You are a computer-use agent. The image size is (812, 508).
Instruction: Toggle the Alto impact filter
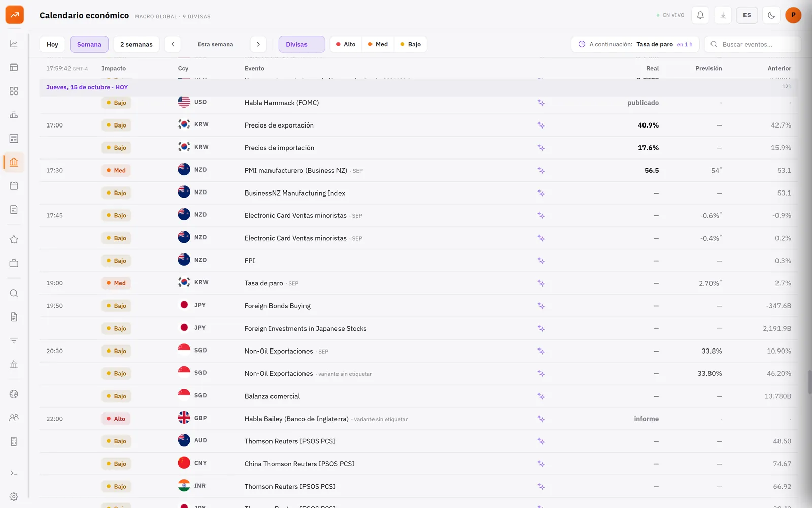coord(346,44)
